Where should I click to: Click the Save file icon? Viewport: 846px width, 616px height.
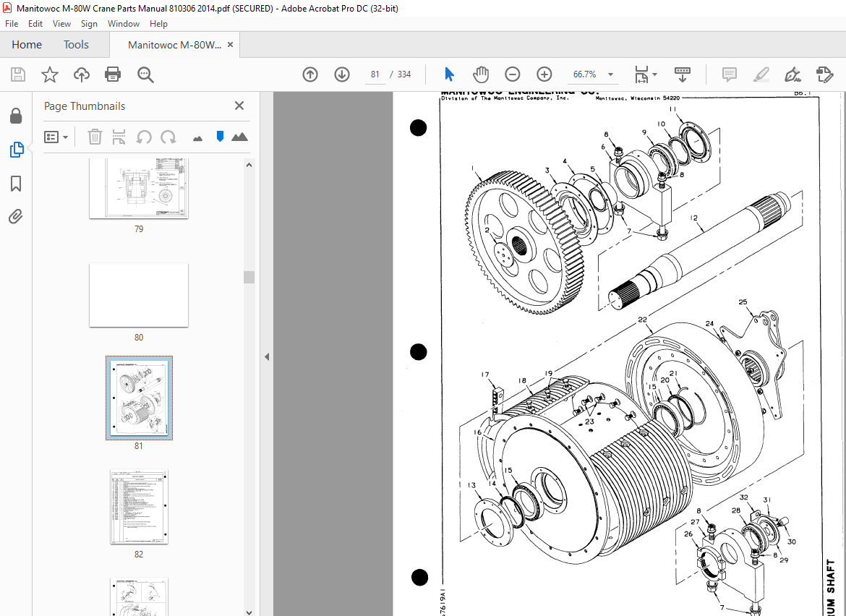point(18,74)
